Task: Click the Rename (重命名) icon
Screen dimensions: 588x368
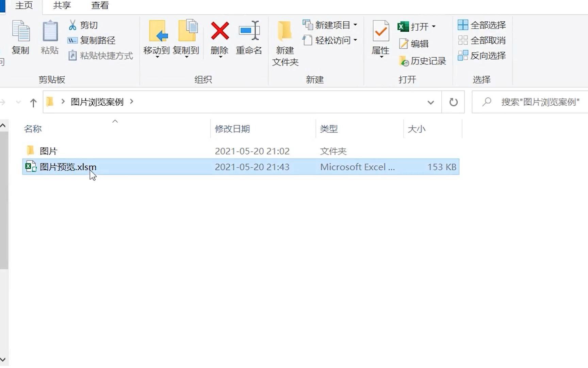Action: click(249, 31)
